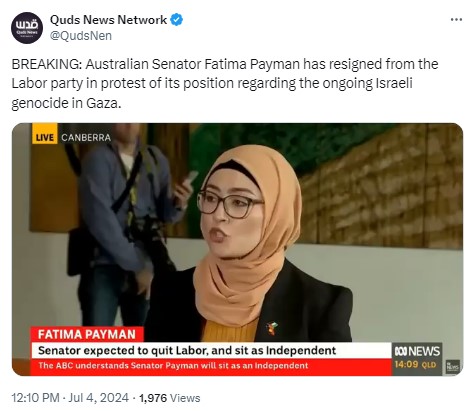Viewport: 475px width, 411px height.
Task: Click the Quds News Network display name
Action: pos(108,20)
